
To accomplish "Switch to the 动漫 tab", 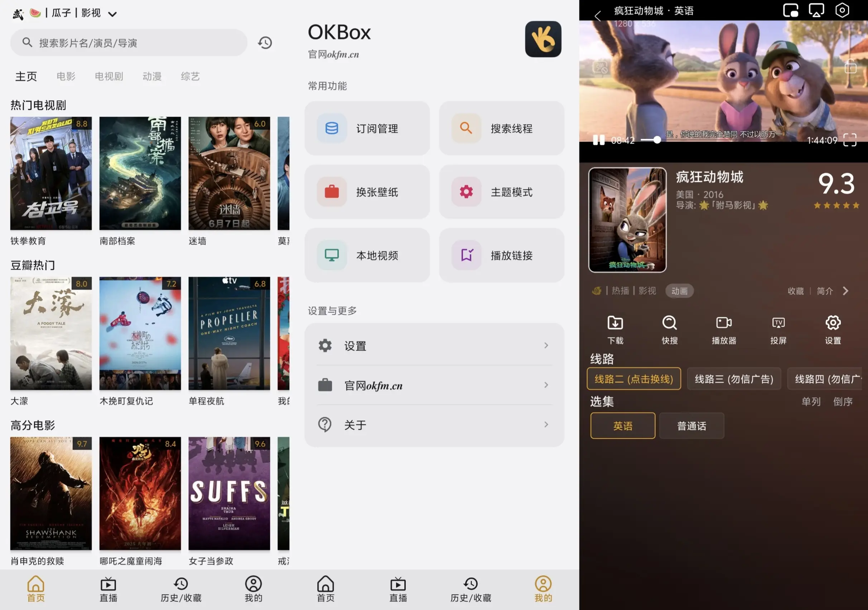I will point(152,76).
